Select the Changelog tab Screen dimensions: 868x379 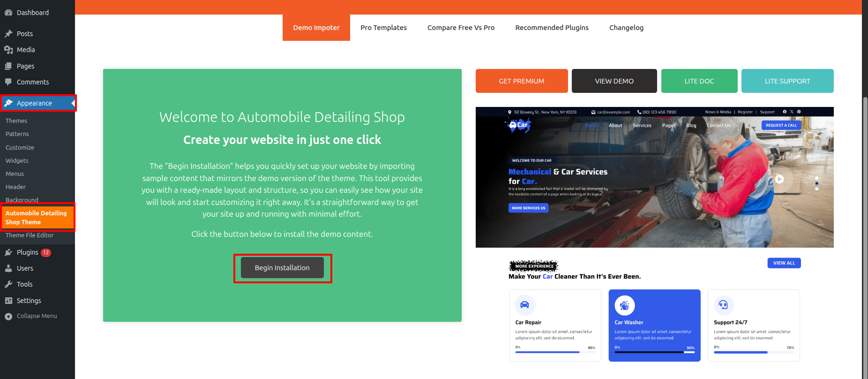pos(626,28)
